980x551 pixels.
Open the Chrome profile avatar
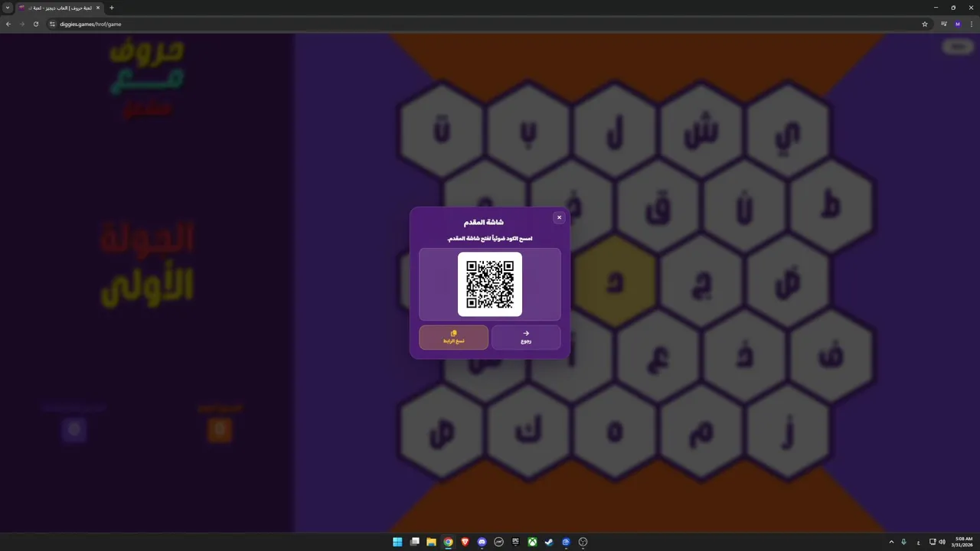pyautogui.click(x=957, y=24)
